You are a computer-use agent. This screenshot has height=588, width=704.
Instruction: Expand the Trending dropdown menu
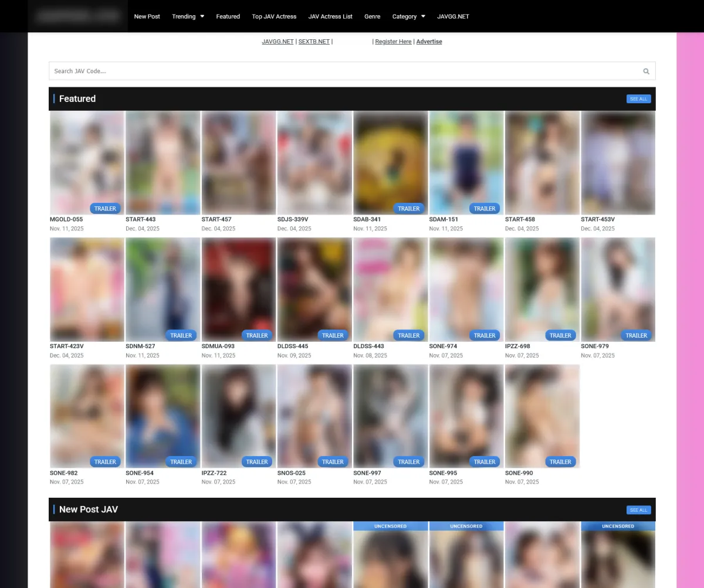188,16
